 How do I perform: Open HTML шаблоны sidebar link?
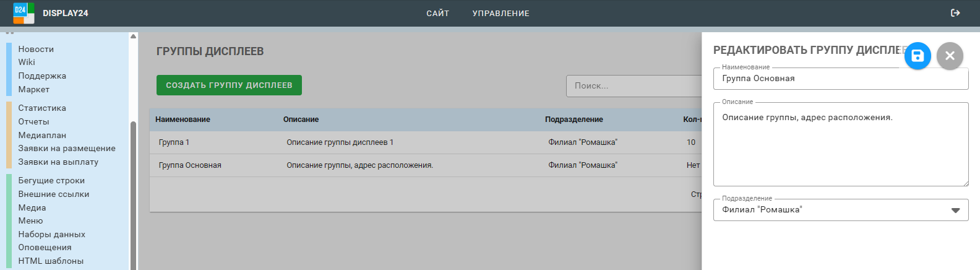51,261
